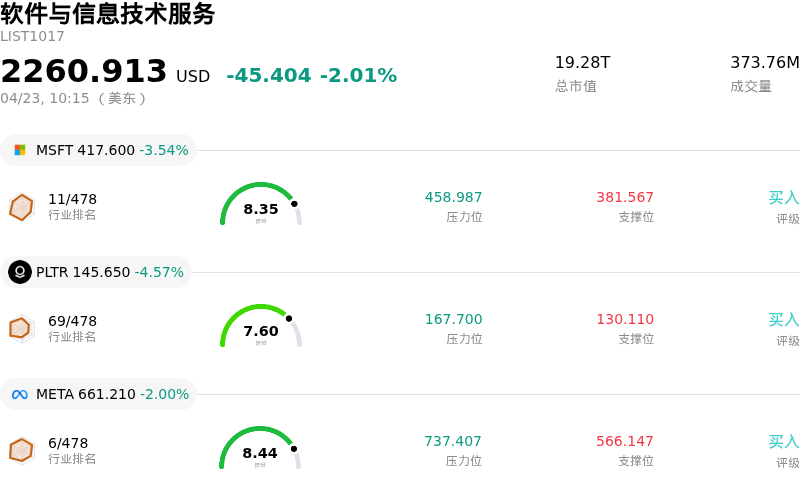Open the MSFT 417.600 stock chip
Image resolution: width=800 pixels, height=488 pixels.
pos(100,150)
